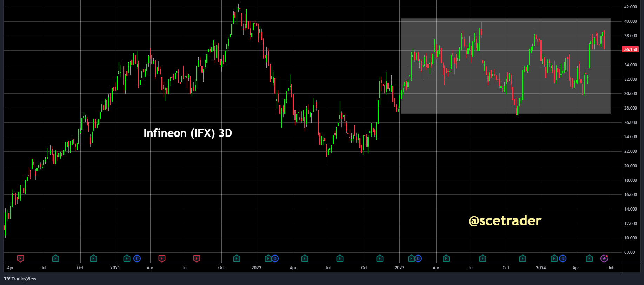Click the Oct label right before 2021
Screen dimensions: 644x285
80,268
